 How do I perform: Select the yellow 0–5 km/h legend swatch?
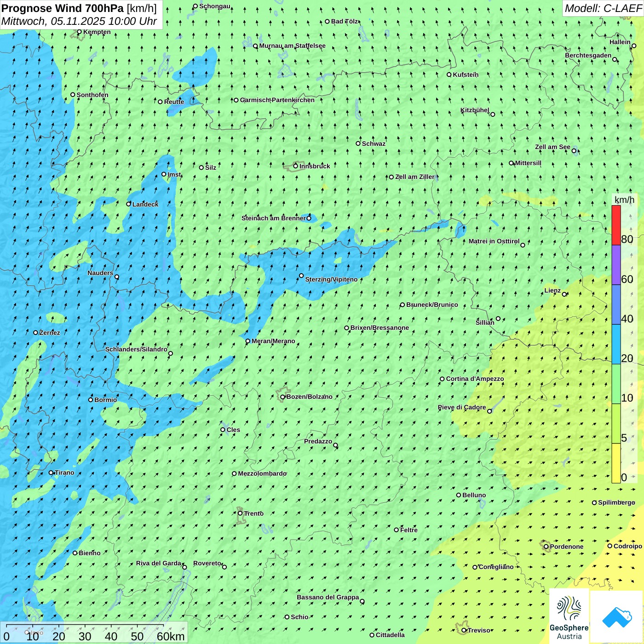pyautogui.click(x=616, y=463)
